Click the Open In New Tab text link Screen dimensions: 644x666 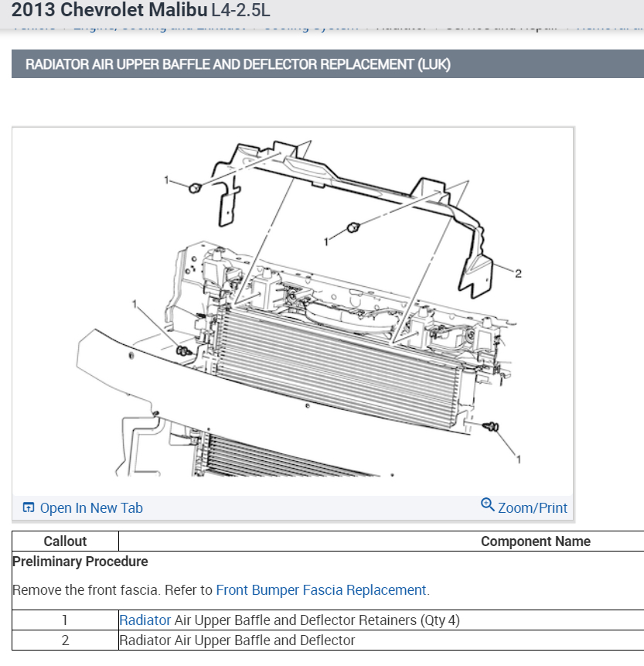pos(90,508)
